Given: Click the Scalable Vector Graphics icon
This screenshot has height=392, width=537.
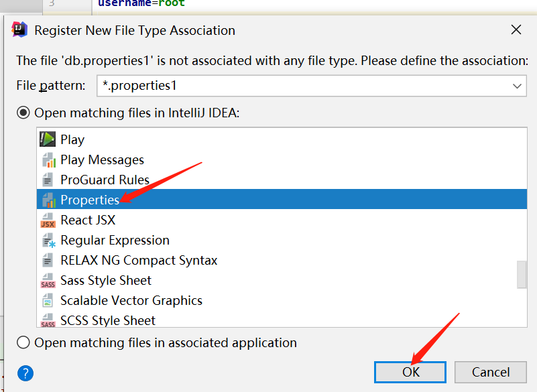Looking at the screenshot, I should point(48,300).
